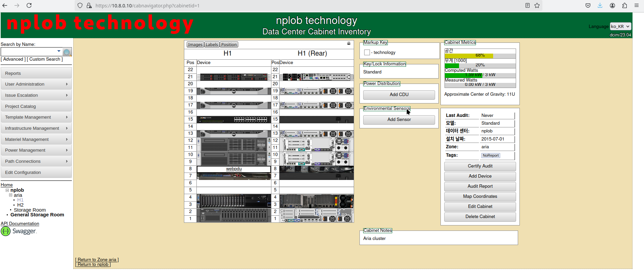Switch to the Labels tab

[x=212, y=44]
